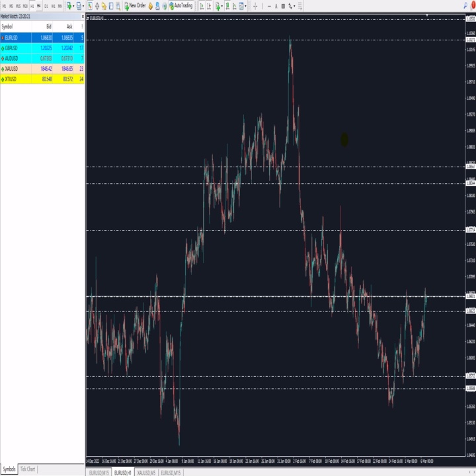476x476 pixels.
Task: Switch to the XAUUSD,M5 chart tab
Action: coord(146,473)
